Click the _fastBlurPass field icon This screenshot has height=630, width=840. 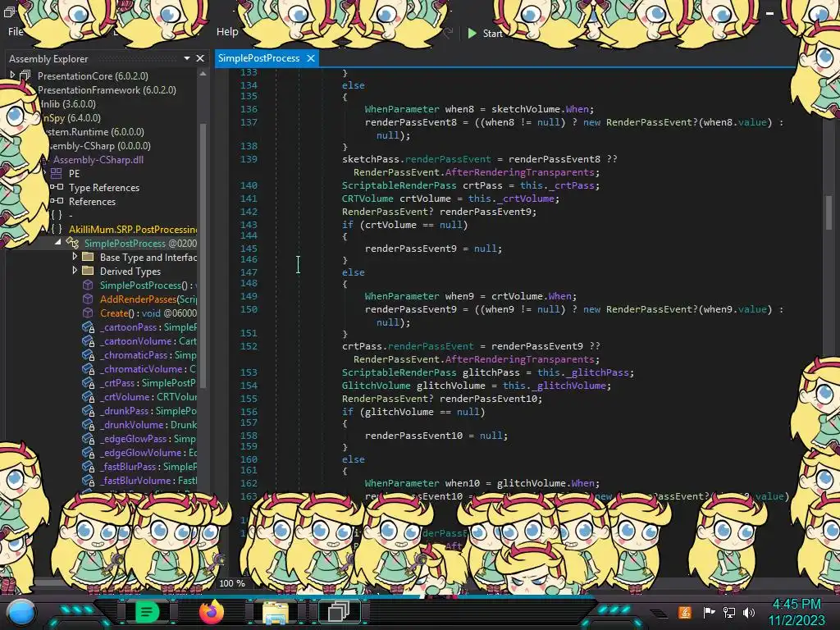coord(89,466)
